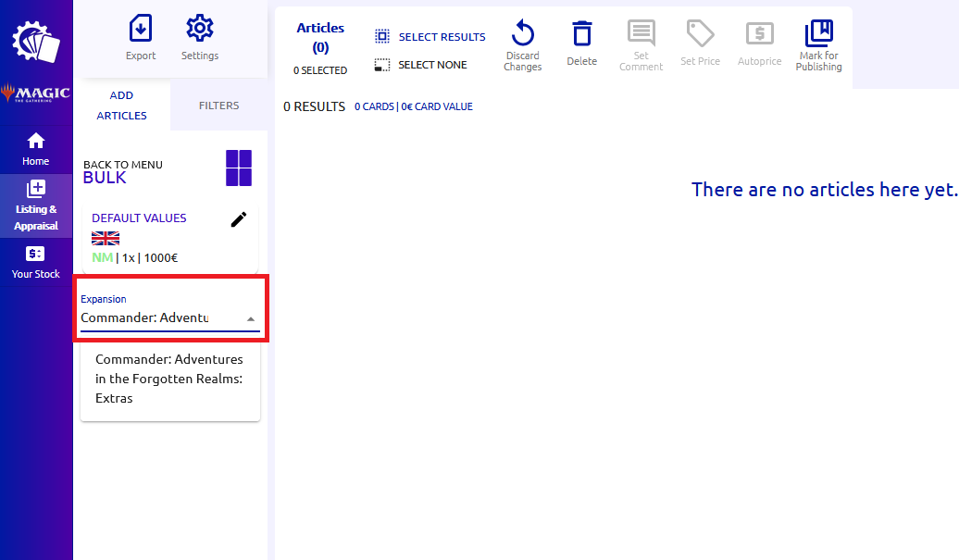
Task: Click the grid menu icon beside BULK
Action: [x=239, y=168]
